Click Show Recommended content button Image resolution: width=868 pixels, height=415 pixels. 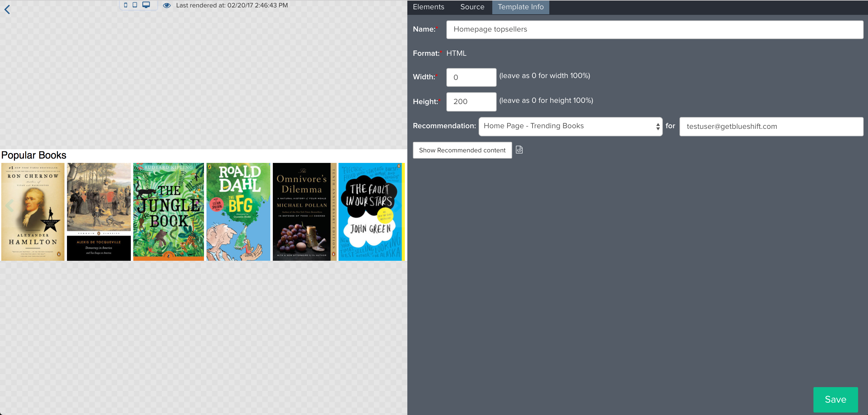(x=462, y=150)
